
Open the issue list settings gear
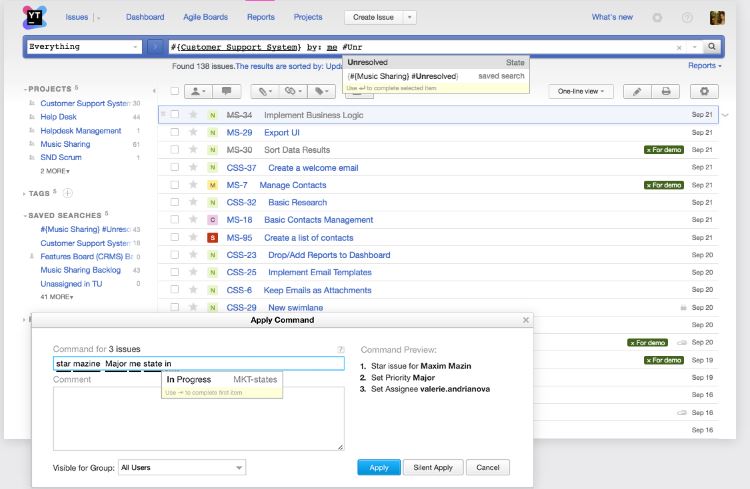coord(704,91)
